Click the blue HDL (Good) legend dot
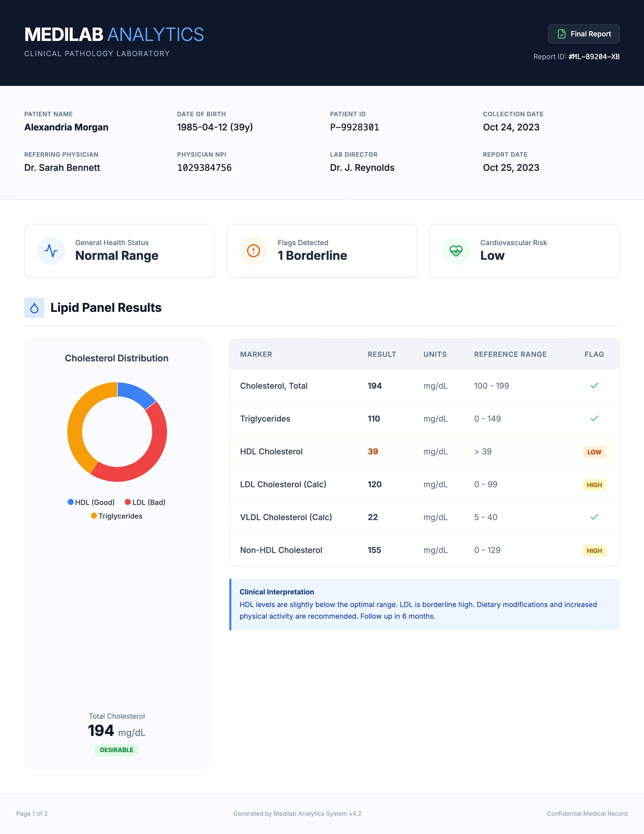Screen dimensions: 644x834 tap(70, 502)
